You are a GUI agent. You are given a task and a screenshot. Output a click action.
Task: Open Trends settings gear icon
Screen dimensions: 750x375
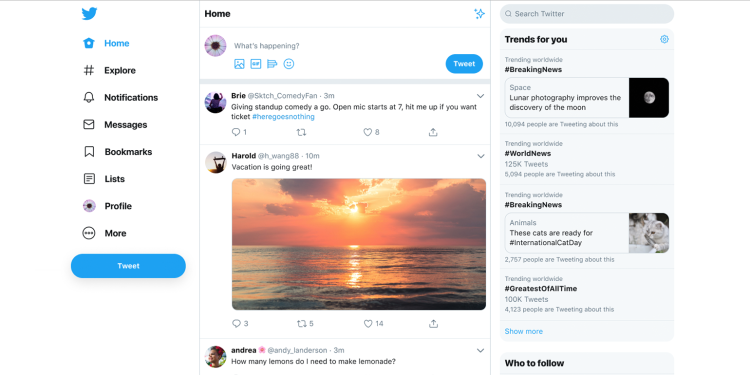pos(664,39)
